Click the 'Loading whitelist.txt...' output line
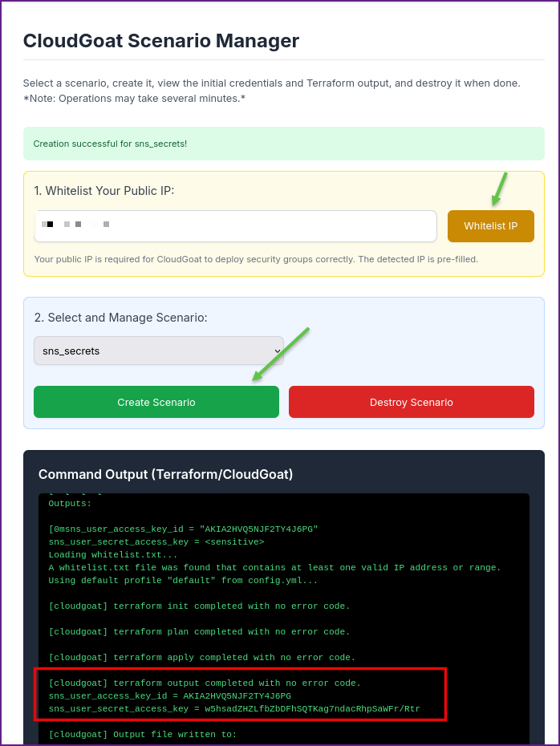Image resolution: width=560 pixels, height=746 pixels. click(113, 555)
